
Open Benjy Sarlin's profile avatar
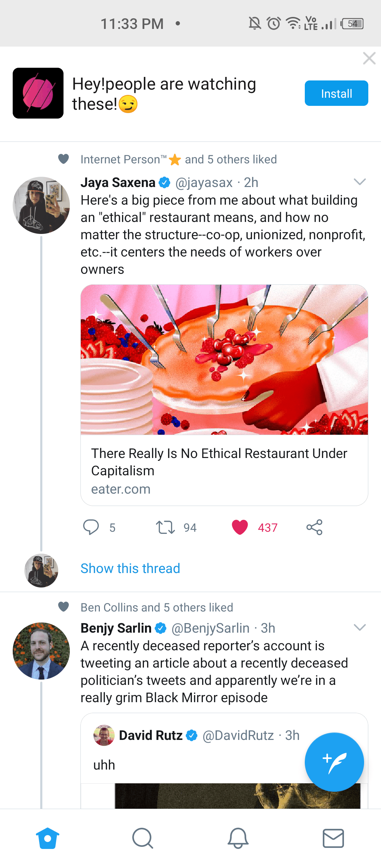pyautogui.click(x=41, y=651)
